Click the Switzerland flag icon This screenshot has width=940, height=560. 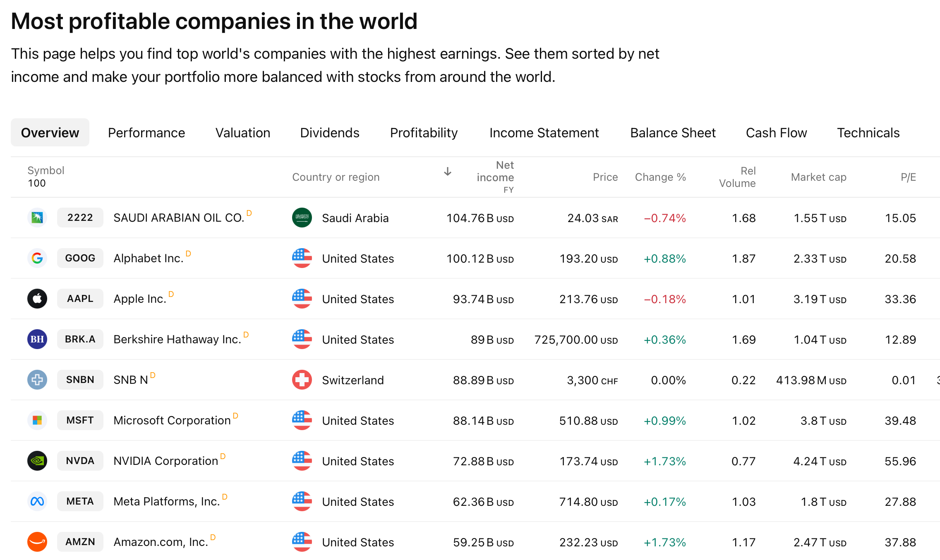302,380
